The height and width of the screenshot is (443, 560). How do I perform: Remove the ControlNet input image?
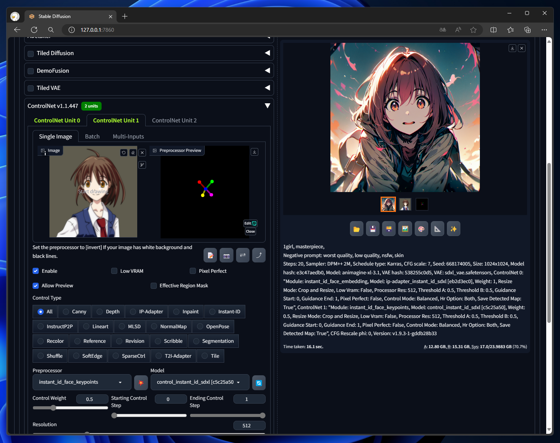click(x=142, y=153)
